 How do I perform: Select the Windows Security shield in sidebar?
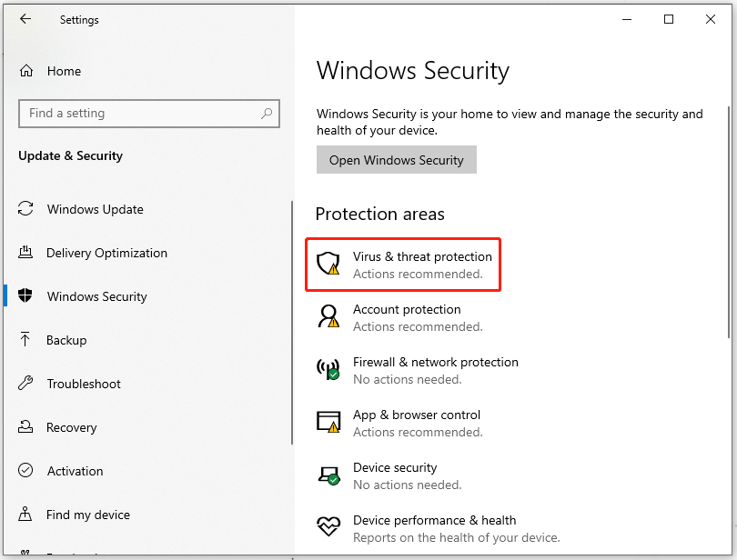click(x=25, y=296)
